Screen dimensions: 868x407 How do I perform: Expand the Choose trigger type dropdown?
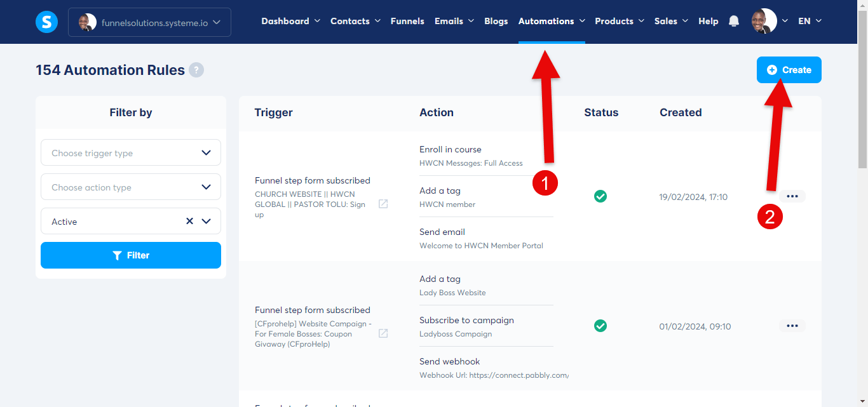(131, 153)
